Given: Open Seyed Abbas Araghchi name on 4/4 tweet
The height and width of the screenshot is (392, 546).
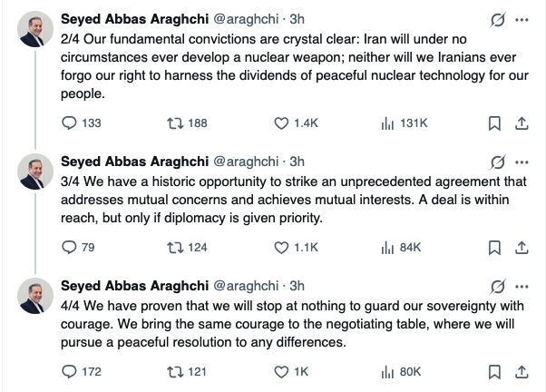Looking at the screenshot, I should click(x=133, y=286).
